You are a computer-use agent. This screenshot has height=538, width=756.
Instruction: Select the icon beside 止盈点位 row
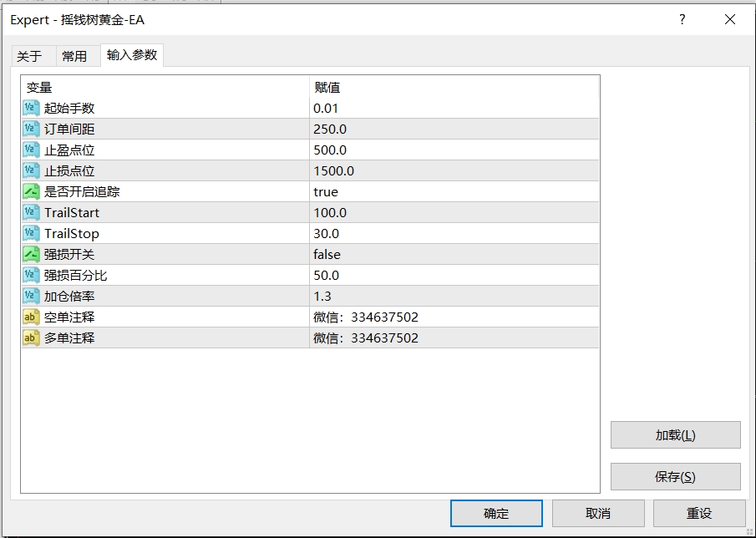pyautogui.click(x=31, y=150)
